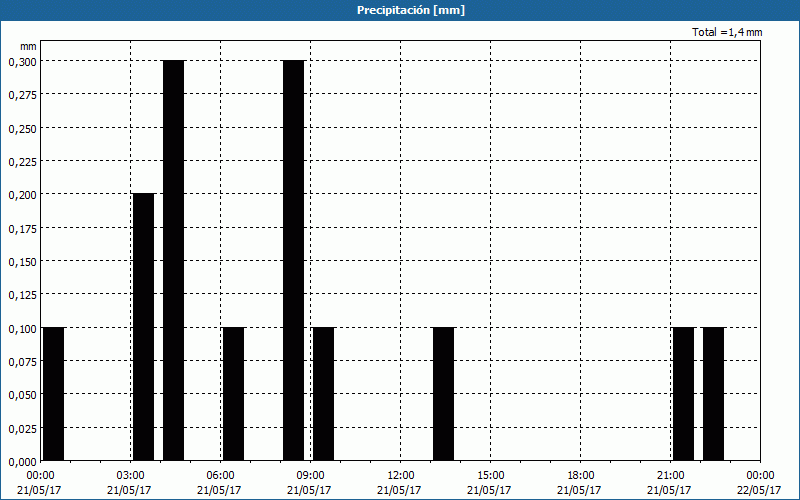Image resolution: width=800 pixels, height=500 pixels.
Task: Select the tall bar just before 09:00
Action: click(x=293, y=261)
